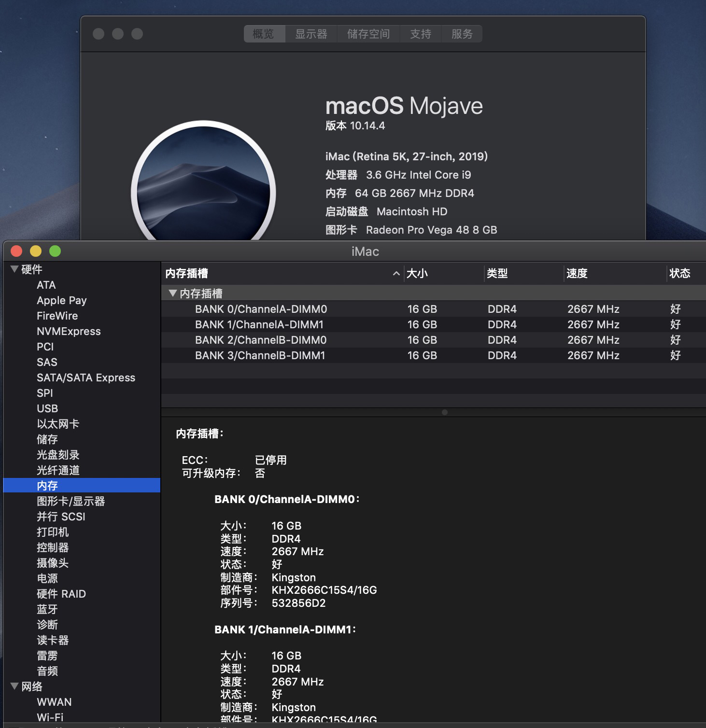Select NVMExpress in the sidebar
706x728 pixels.
[69, 331]
